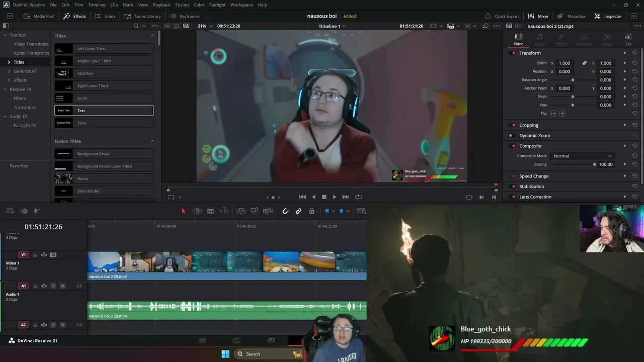
Task: Open the Fairlight menu
Action: click(x=217, y=5)
